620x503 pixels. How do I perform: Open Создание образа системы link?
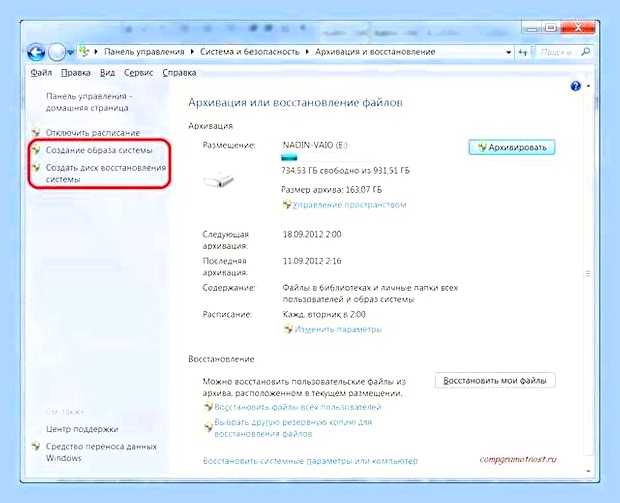pos(99,150)
